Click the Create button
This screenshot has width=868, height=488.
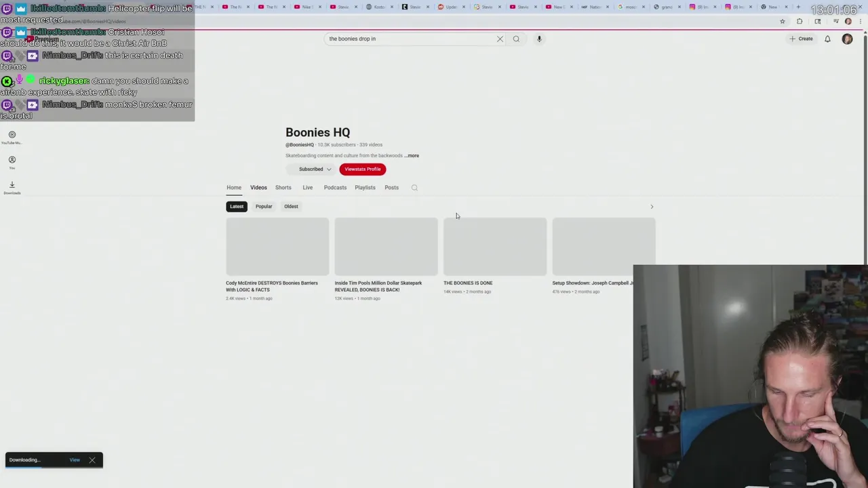(801, 39)
